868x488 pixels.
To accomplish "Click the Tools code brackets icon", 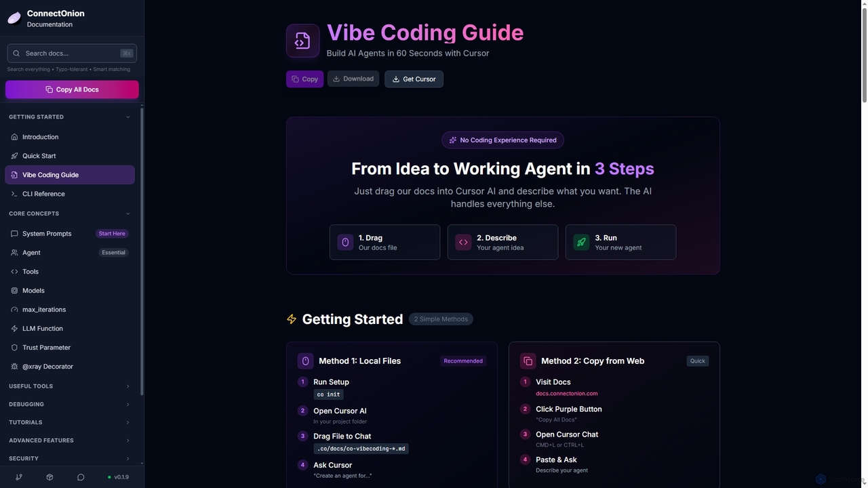I will 15,272.
